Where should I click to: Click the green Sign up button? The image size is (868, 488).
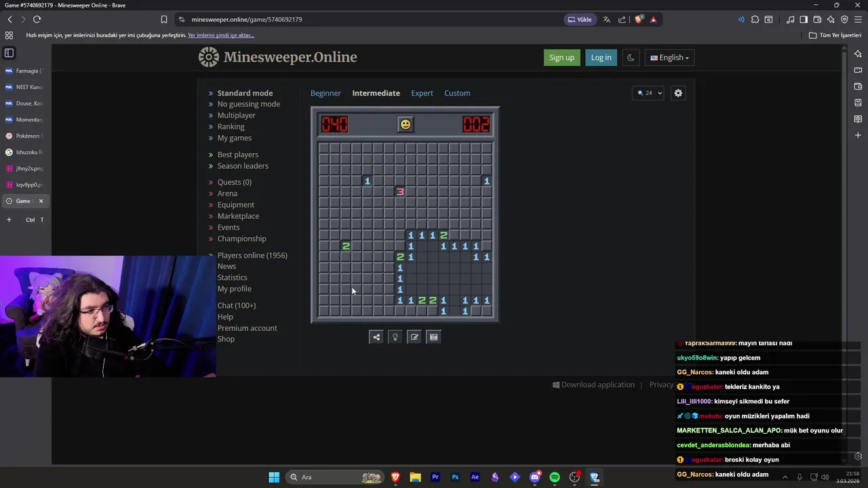tap(561, 58)
